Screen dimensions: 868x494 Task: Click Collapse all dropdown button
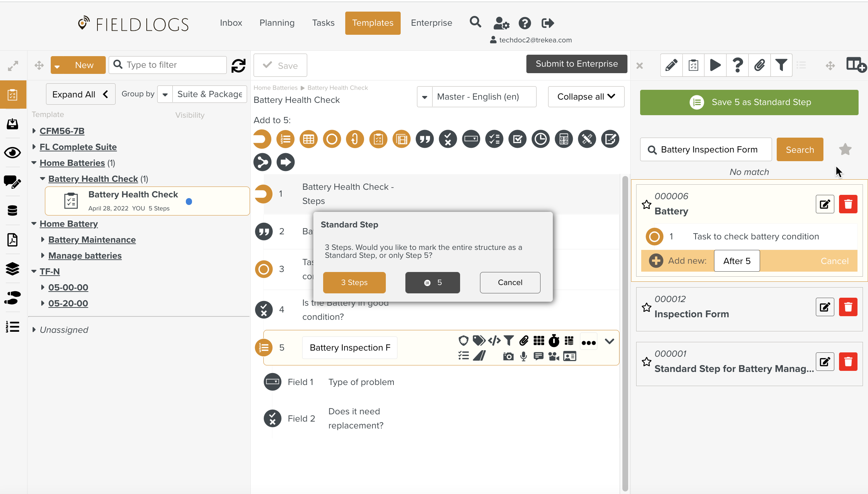point(586,97)
